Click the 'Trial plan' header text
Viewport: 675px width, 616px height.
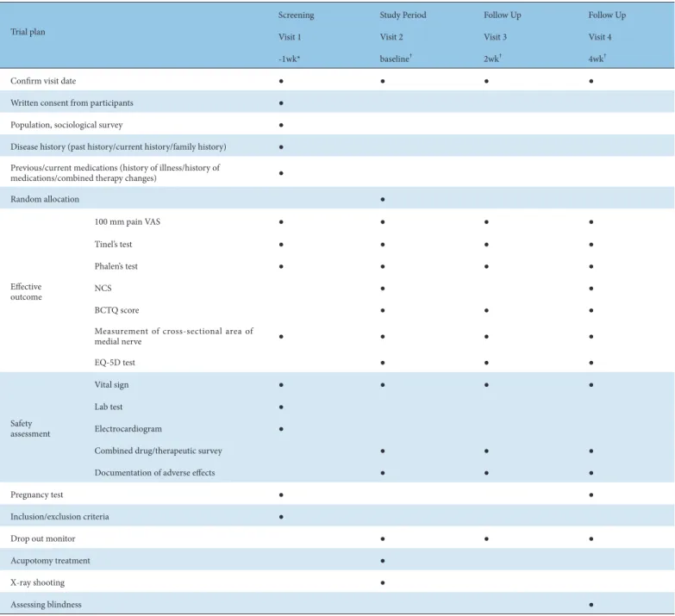click(x=28, y=32)
